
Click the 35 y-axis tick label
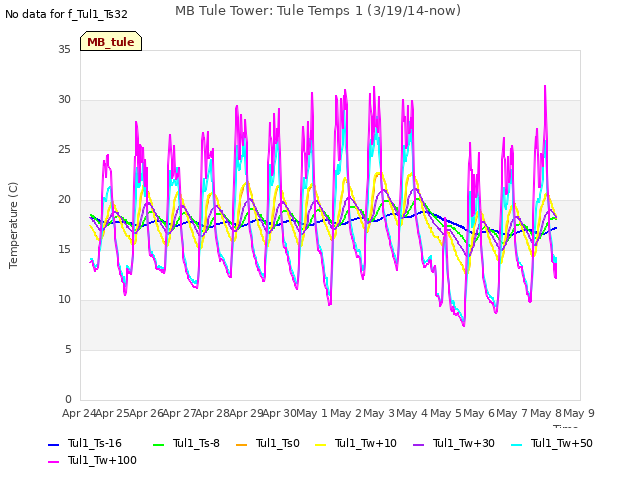[64, 49]
